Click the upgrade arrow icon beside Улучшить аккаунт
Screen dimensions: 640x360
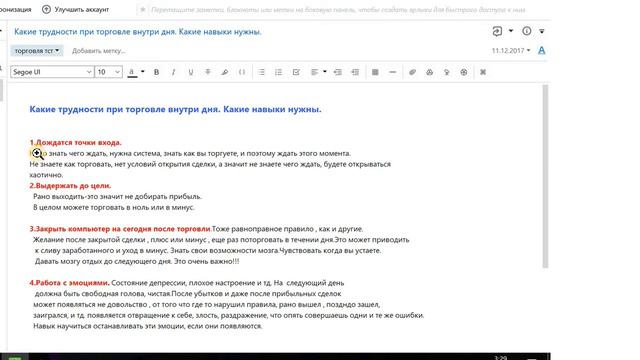pyautogui.click(x=47, y=9)
